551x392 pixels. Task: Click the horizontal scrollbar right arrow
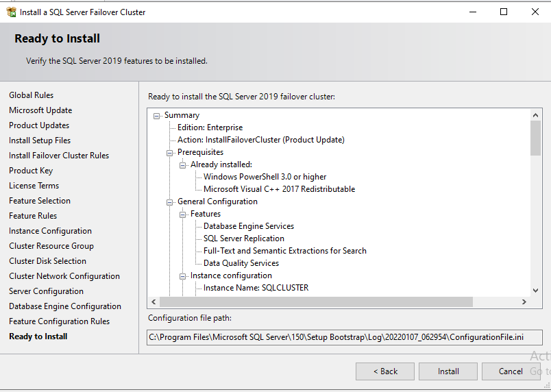524,302
